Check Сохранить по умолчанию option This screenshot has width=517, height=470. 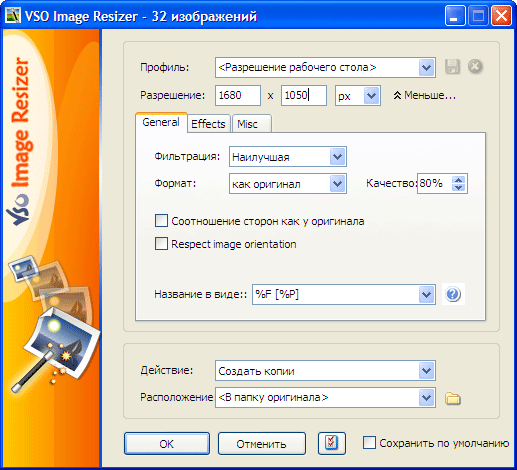pyautogui.click(x=369, y=443)
